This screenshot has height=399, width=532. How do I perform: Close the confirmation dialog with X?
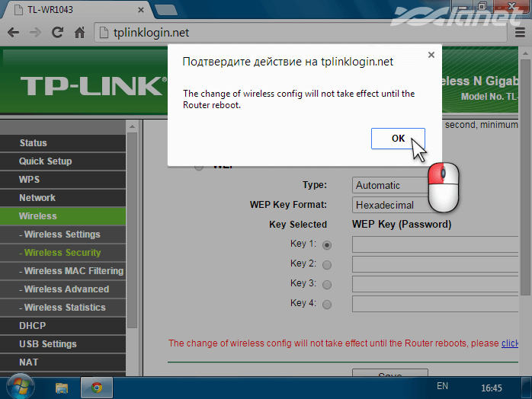click(x=431, y=56)
